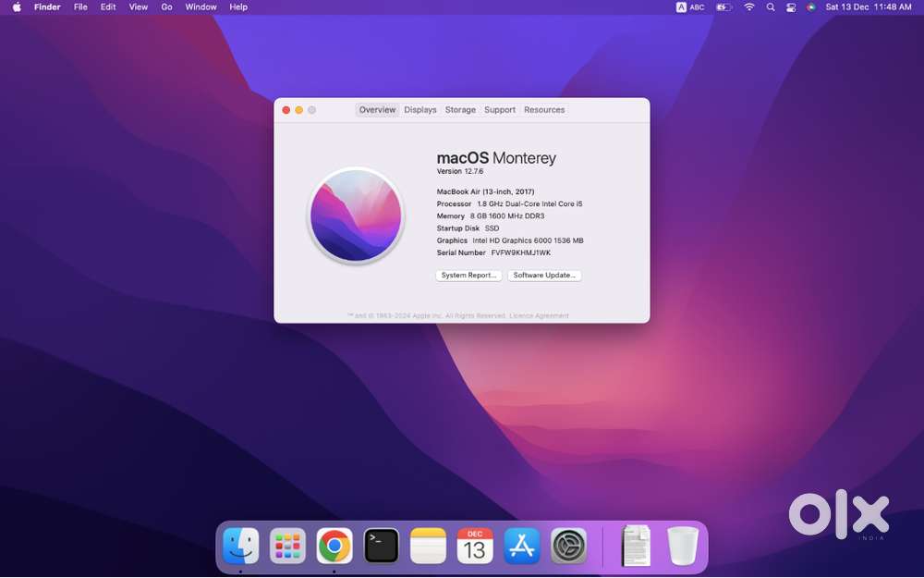Launch Terminal from the Dock
This screenshot has width=924, height=578.
[381, 546]
